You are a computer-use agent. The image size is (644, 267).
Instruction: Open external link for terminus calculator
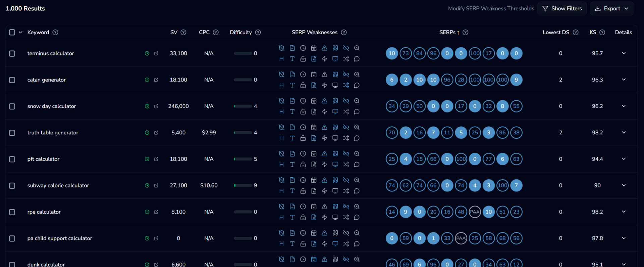[156, 53]
